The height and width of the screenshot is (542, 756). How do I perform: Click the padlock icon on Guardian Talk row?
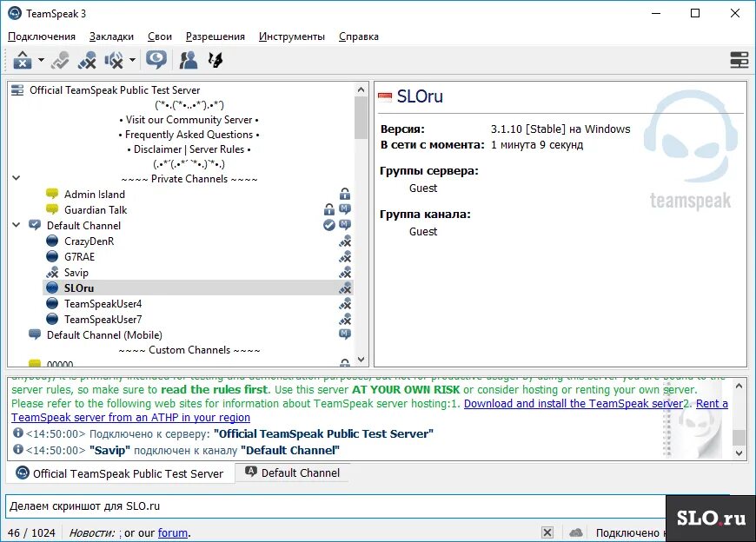(328, 209)
